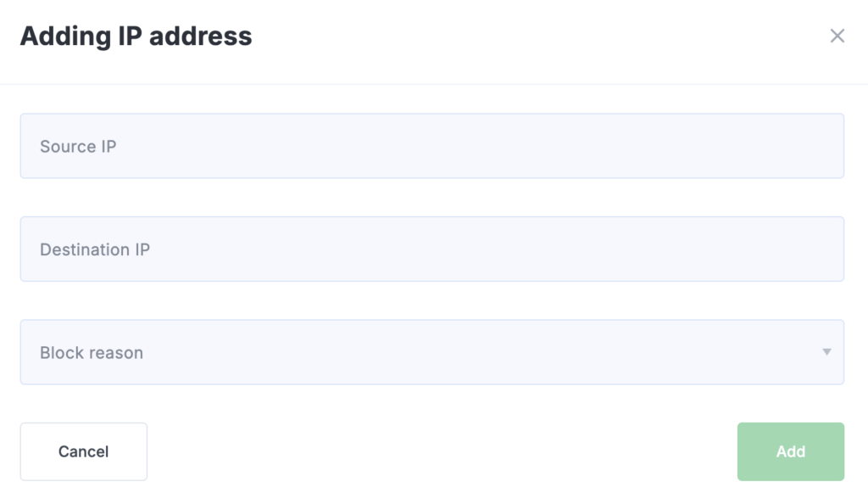868x498 pixels.
Task: Open the Block reason dropdown
Action: coord(431,352)
